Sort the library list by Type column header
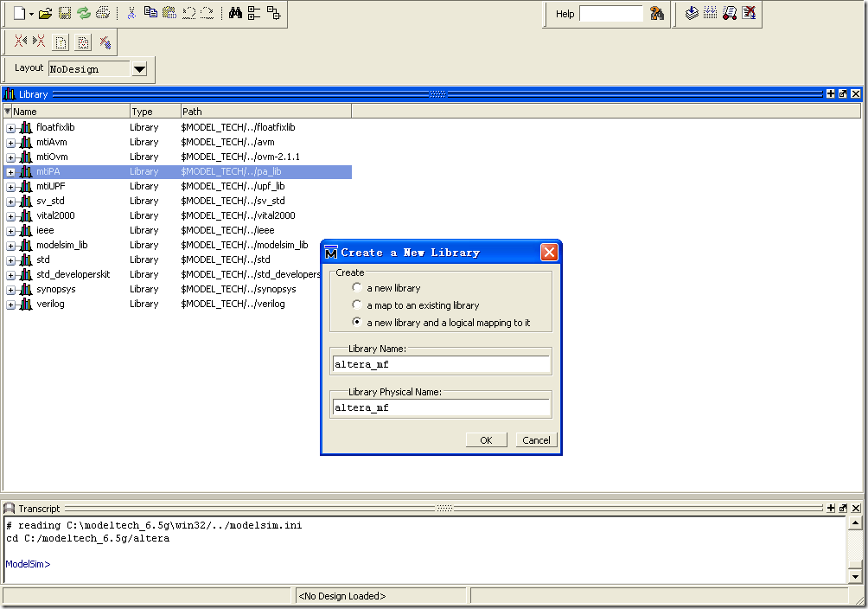 (154, 112)
